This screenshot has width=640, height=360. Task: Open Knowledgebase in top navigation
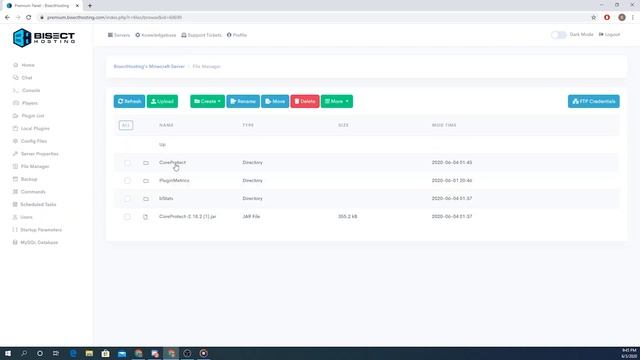(x=156, y=35)
